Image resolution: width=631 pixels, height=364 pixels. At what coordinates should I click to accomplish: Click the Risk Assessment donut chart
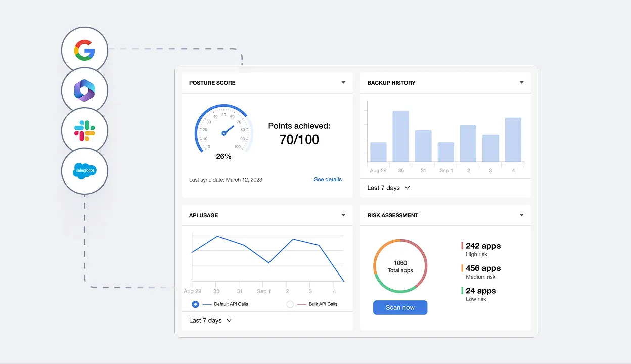tap(400, 265)
